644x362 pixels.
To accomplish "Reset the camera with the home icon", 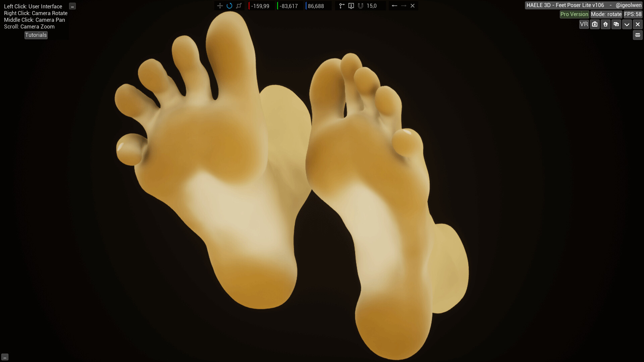I will [605, 24].
